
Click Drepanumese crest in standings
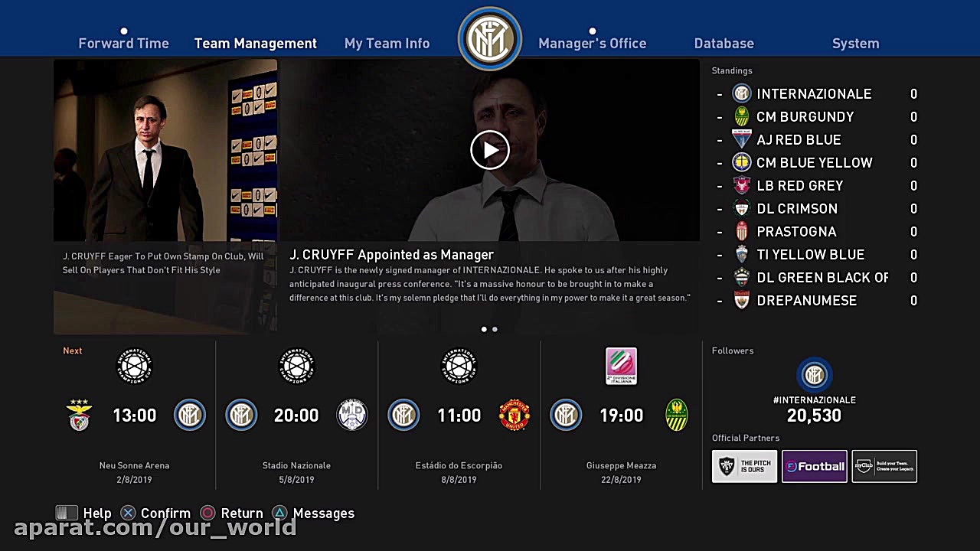coord(741,301)
